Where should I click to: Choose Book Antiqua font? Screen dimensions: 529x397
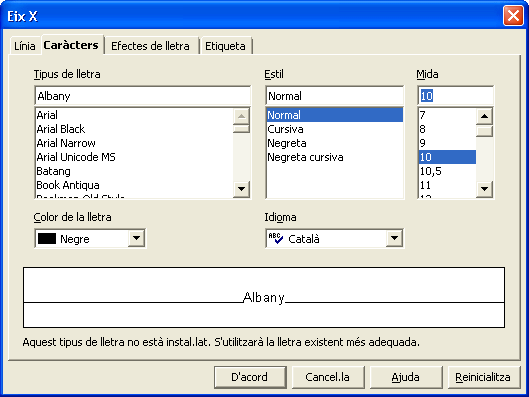[x=134, y=185]
